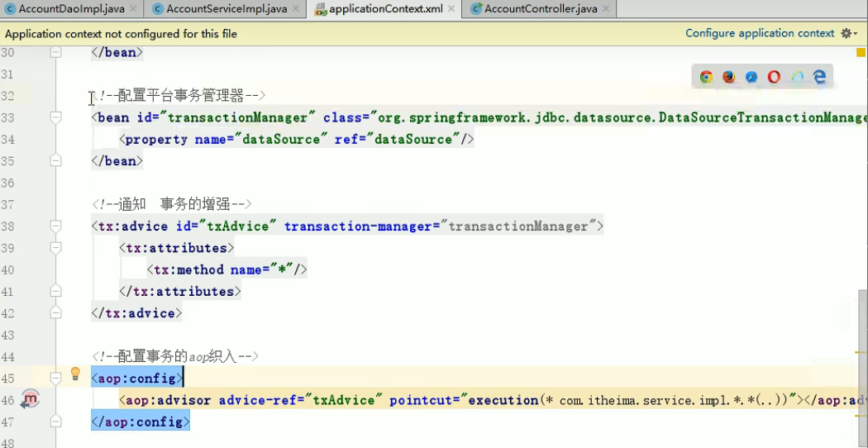Click the closing </tx:advice> tag
Image resolution: width=868 pixels, height=448 pixels.
[x=136, y=313]
